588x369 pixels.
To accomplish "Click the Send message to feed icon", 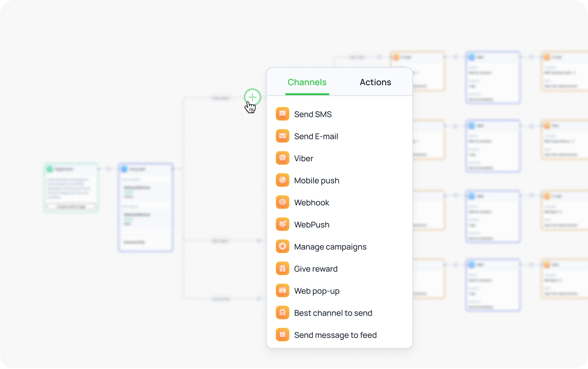I will tap(282, 335).
